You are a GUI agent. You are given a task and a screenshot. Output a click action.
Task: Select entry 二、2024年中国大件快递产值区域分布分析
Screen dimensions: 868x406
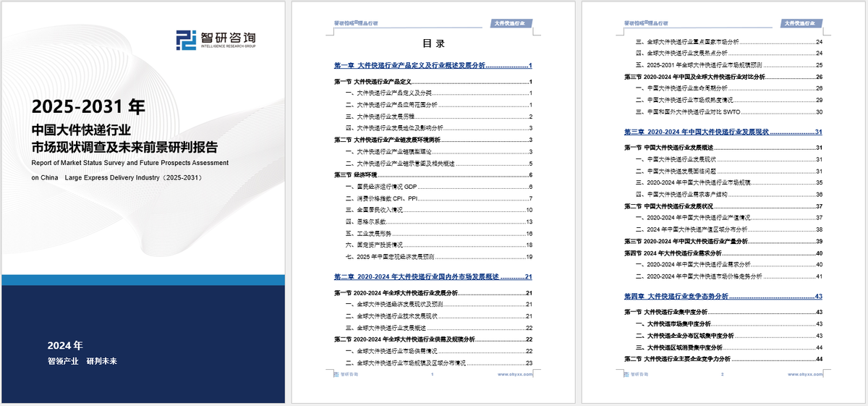728,229
